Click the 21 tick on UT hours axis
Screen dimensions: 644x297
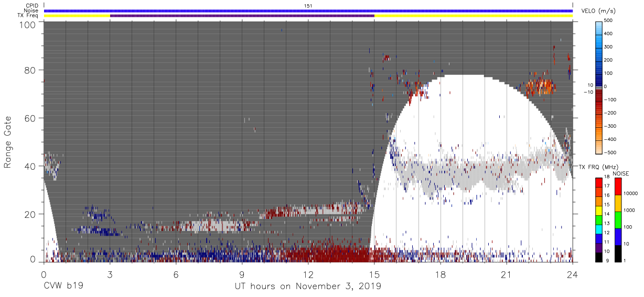[x=507, y=274]
